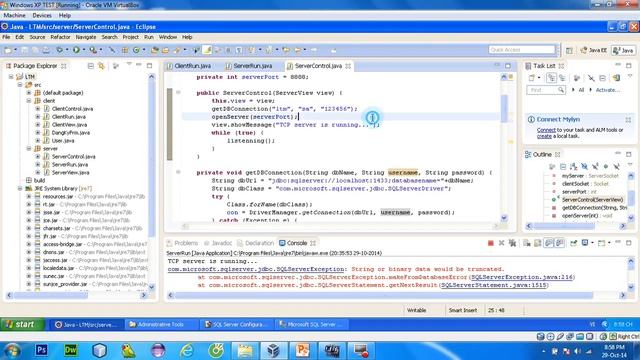Open the Project menu
The height and width of the screenshot is (360, 640).
coord(131,37)
